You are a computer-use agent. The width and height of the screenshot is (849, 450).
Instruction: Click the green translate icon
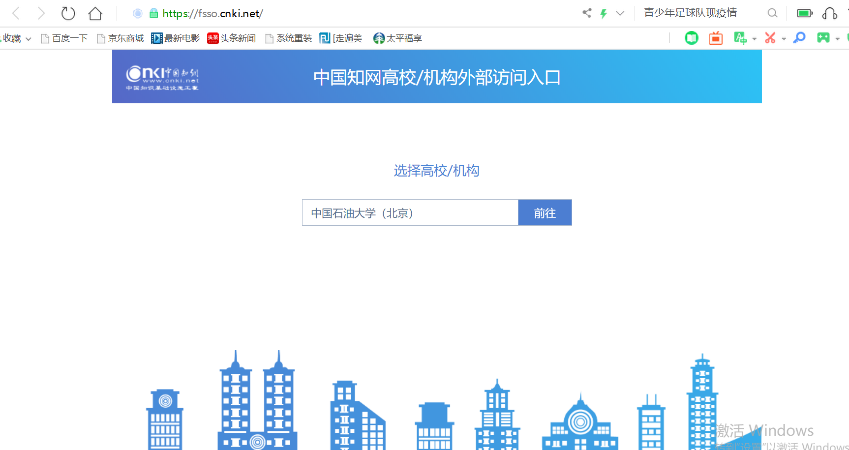[740, 38]
